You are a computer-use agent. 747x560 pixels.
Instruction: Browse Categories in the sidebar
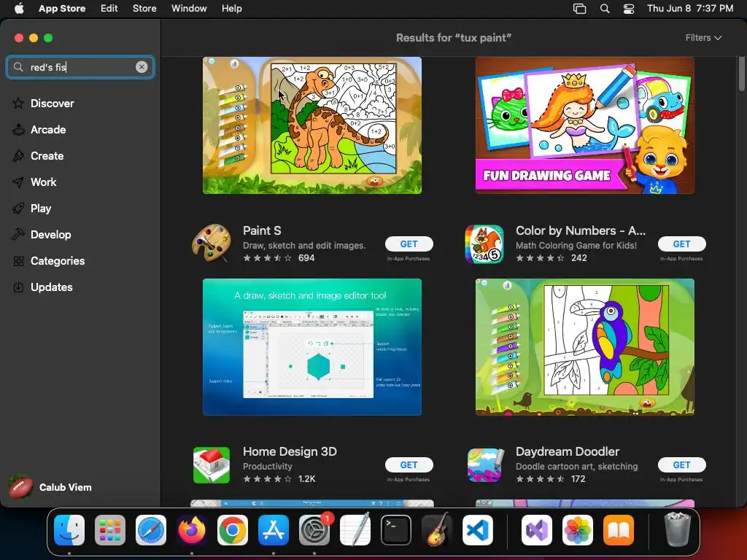click(57, 261)
